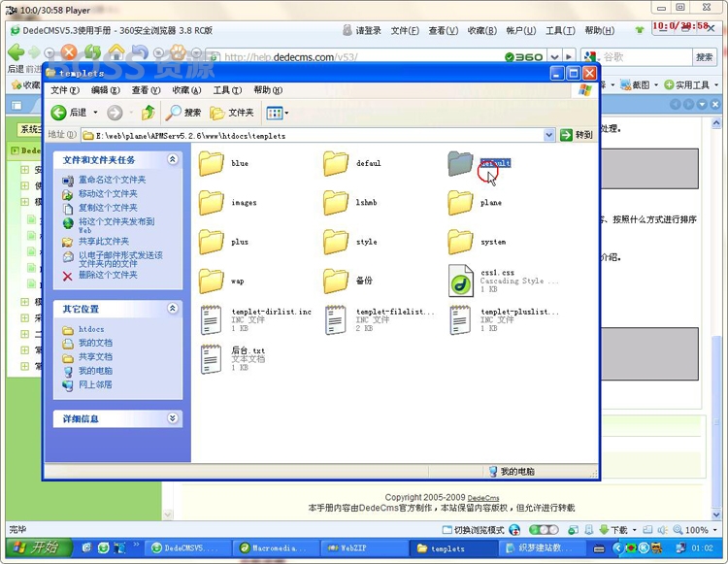Open 我的电脑 in other places

[95, 371]
